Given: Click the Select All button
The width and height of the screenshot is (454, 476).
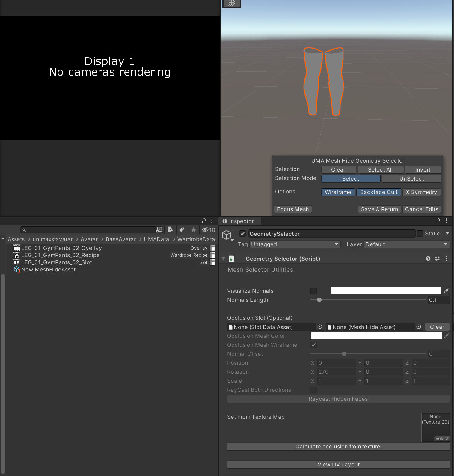Looking at the screenshot, I should point(381,170).
